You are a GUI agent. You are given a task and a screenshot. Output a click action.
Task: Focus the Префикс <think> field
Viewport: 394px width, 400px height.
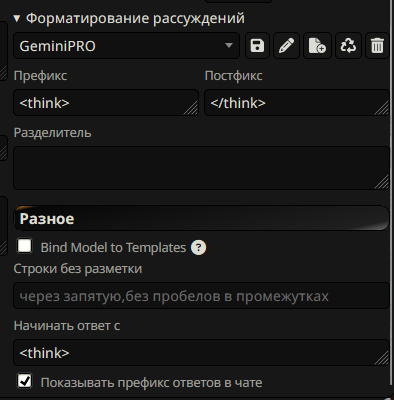106,103
